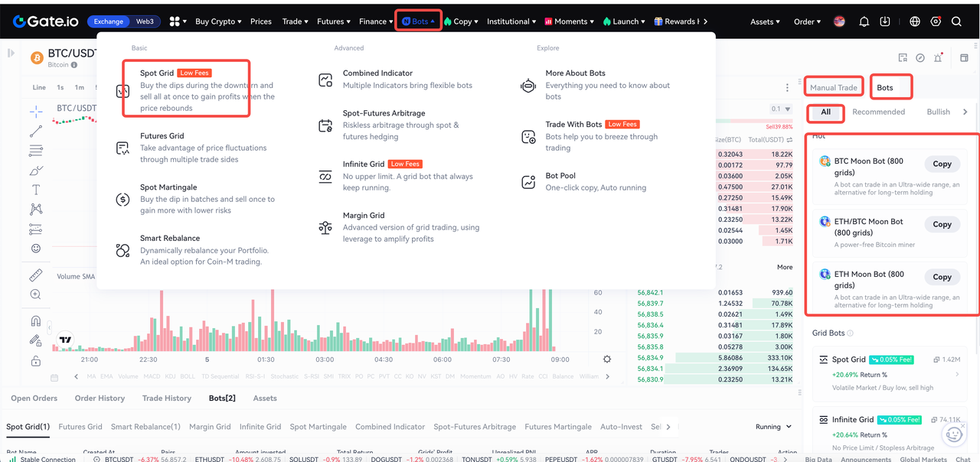Copy the BTC Moon Bot
This screenshot has width=980, height=462.
[942, 164]
